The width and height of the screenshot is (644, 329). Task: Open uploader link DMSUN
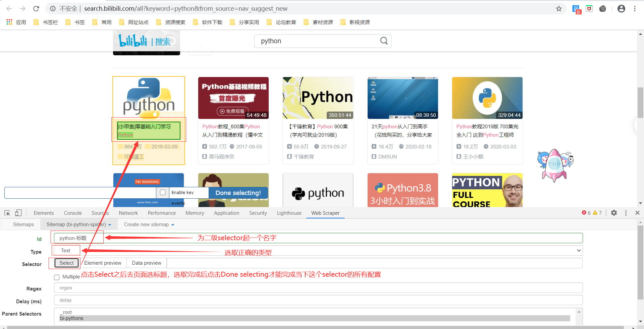coord(387,156)
